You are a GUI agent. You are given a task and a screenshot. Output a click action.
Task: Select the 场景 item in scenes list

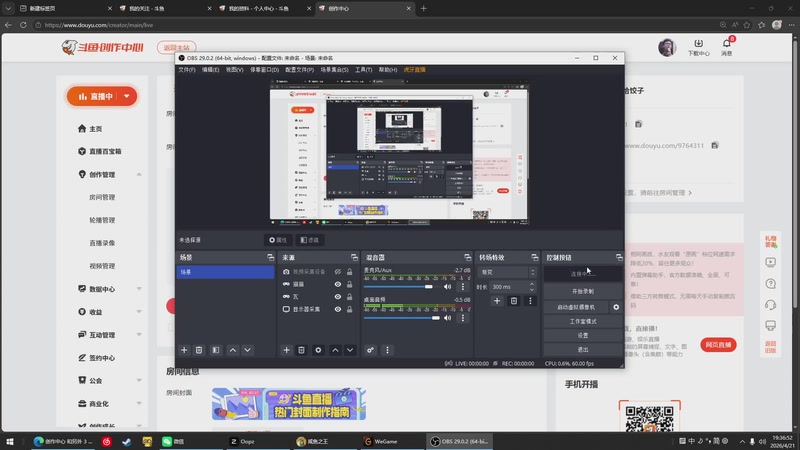(x=225, y=272)
